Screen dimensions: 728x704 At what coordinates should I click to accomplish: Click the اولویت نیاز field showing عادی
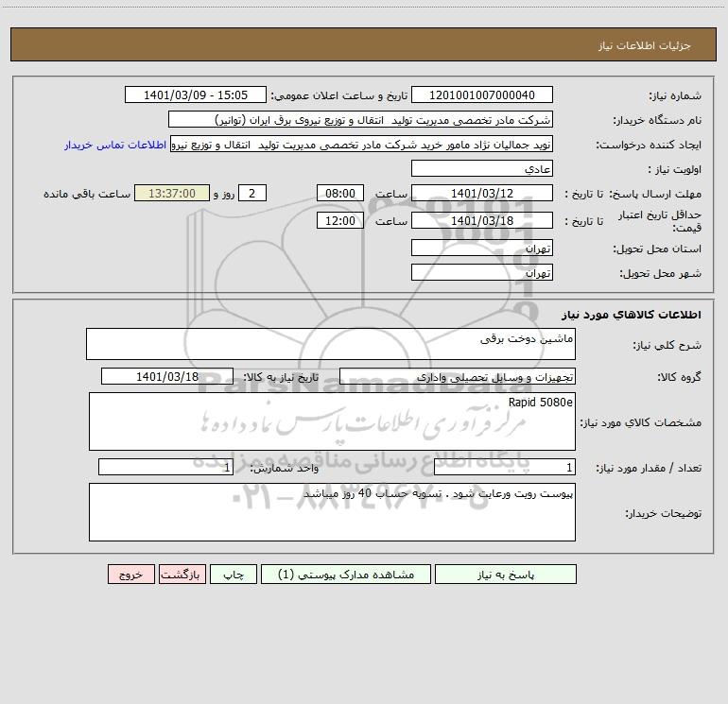coord(482,168)
